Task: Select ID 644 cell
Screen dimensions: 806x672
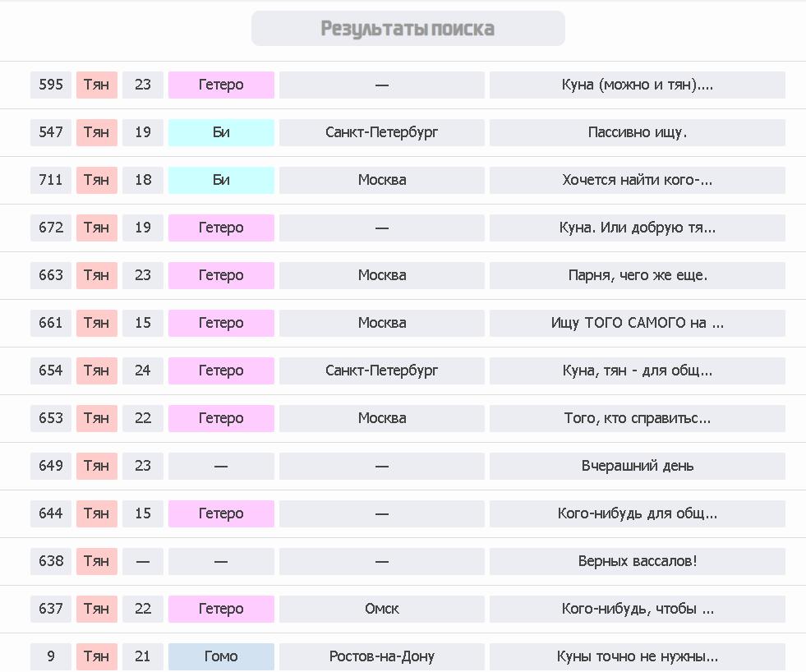Action: [x=51, y=513]
